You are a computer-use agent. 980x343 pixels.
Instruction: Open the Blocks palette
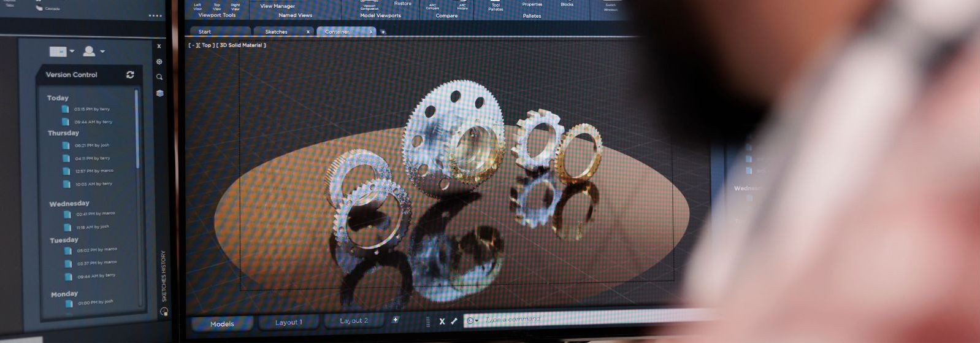click(x=567, y=4)
